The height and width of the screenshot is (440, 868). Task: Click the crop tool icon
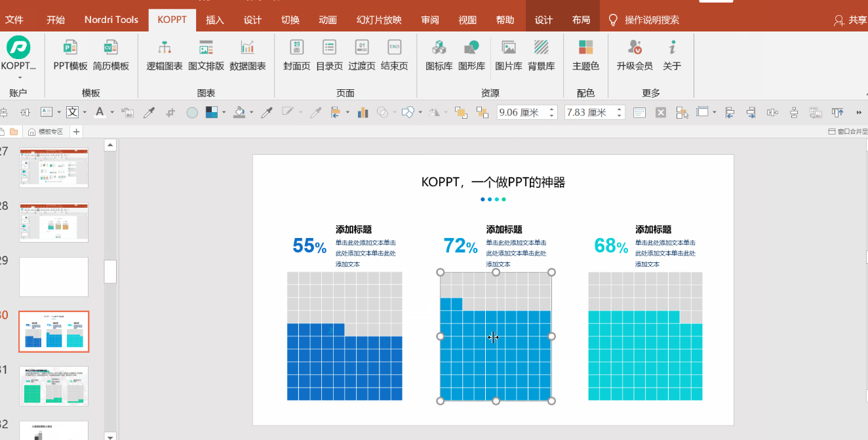[170, 113]
